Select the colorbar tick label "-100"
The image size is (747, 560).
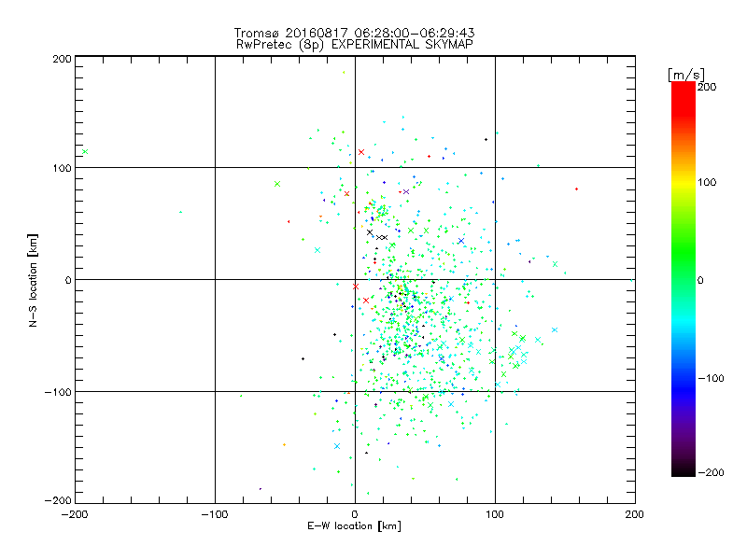[711, 379]
